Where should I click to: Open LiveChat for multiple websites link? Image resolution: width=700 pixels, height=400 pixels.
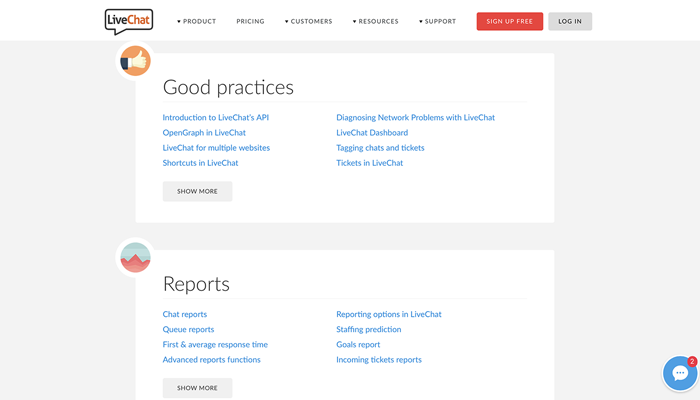coord(216,148)
